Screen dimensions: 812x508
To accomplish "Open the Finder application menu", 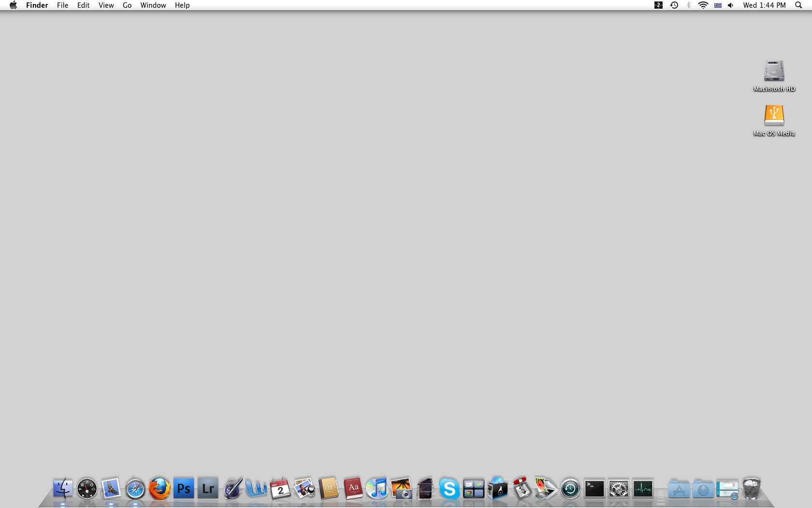I will tap(37, 5).
